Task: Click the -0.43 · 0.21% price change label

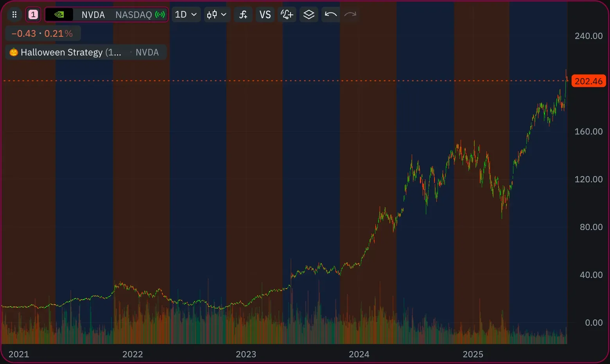Action: 42,34
